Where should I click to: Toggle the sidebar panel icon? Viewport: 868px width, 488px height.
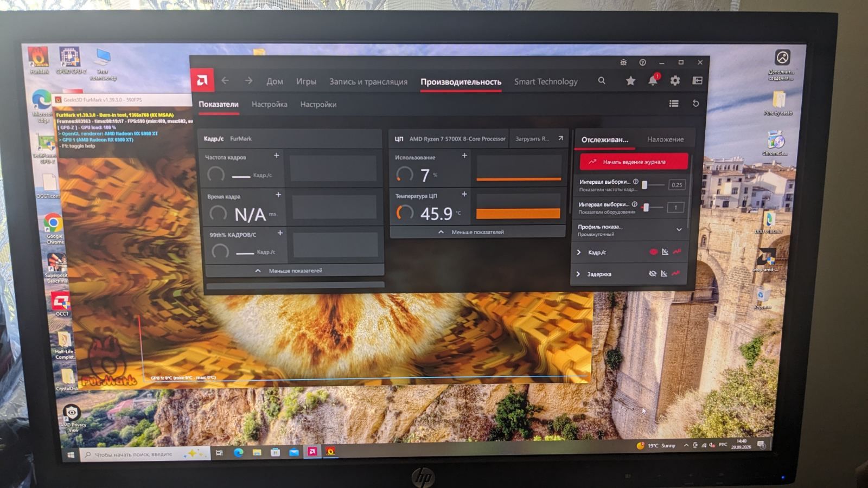point(698,81)
